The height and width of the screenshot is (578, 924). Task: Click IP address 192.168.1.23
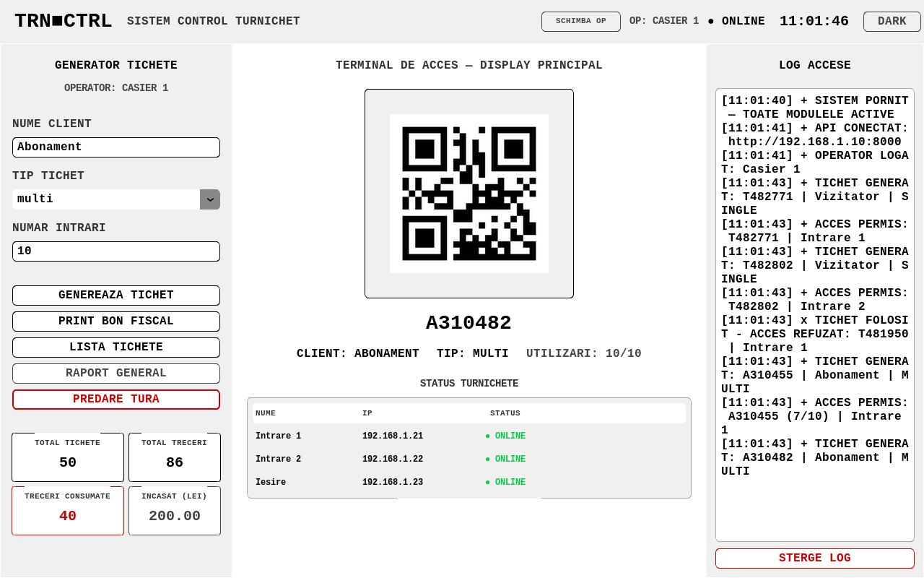point(393,482)
